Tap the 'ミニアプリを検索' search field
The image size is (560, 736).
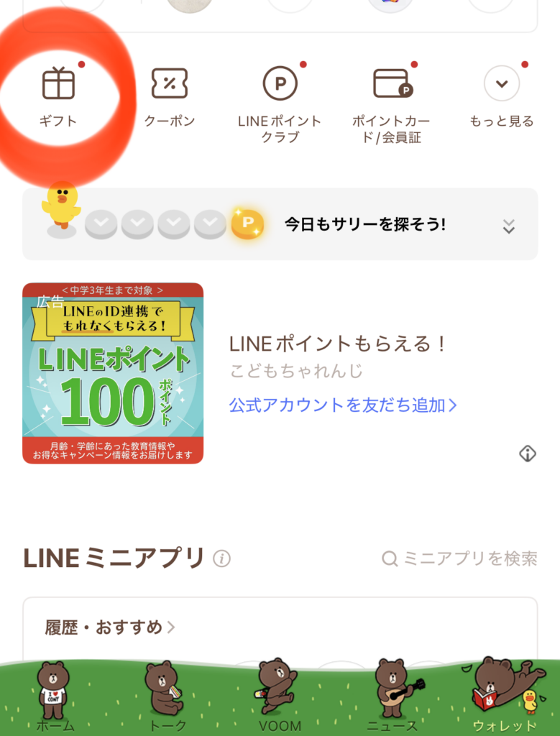(x=460, y=558)
